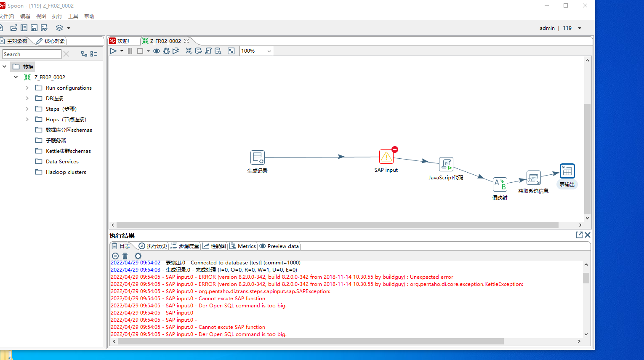Click the Save As icon

click(44, 28)
